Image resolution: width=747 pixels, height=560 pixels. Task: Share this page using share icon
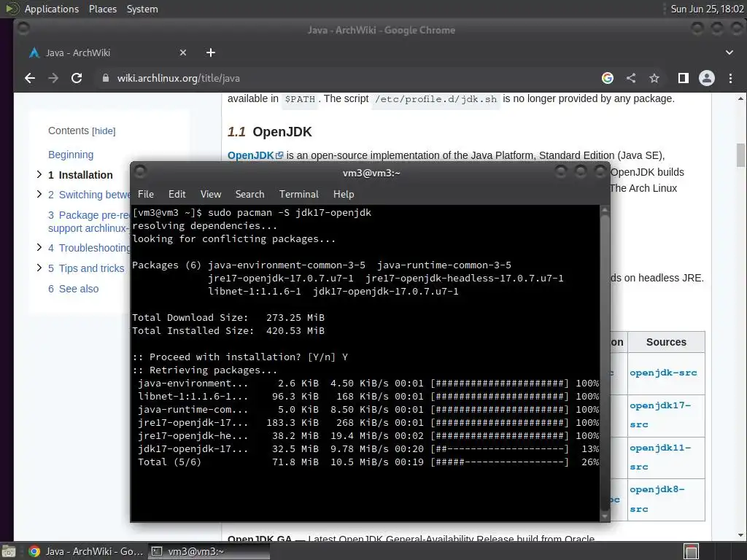click(x=631, y=78)
